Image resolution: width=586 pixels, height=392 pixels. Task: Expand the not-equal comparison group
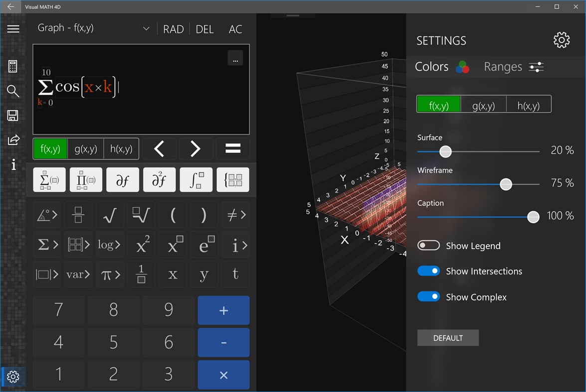pos(235,215)
